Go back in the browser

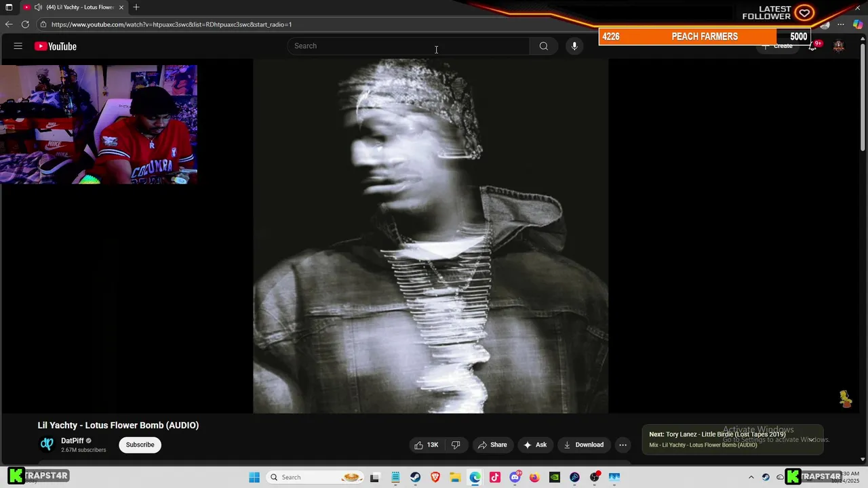click(x=9, y=24)
